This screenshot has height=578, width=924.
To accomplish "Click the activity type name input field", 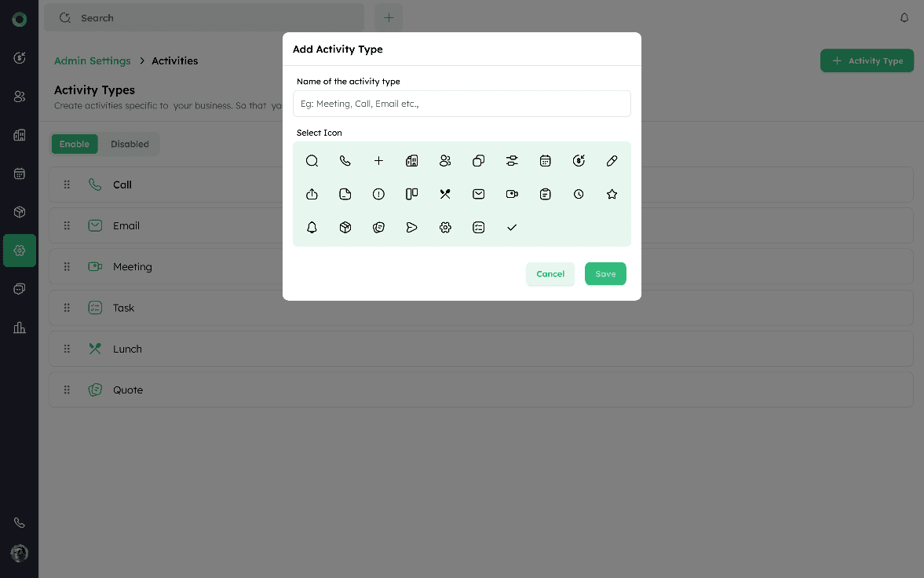I will click(x=462, y=104).
